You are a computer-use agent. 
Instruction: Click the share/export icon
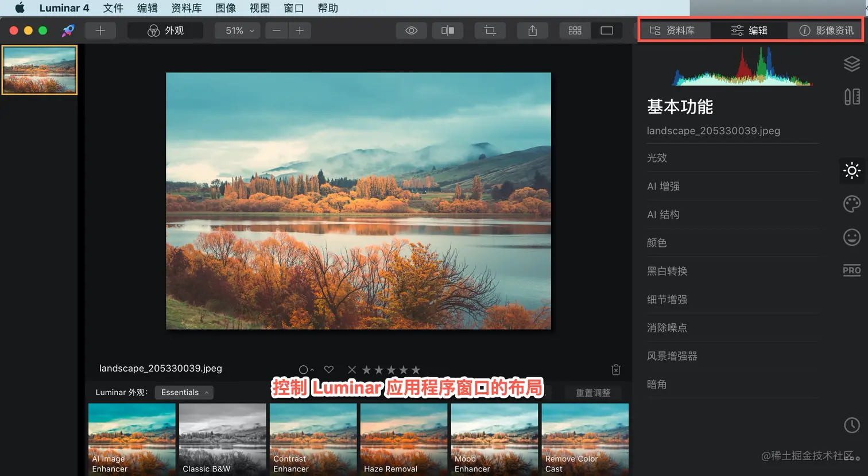(x=533, y=30)
